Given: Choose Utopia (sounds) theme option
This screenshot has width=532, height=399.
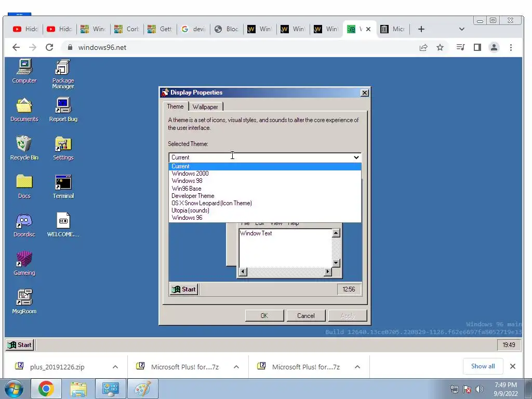Looking at the screenshot, I should pyautogui.click(x=265, y=210).
